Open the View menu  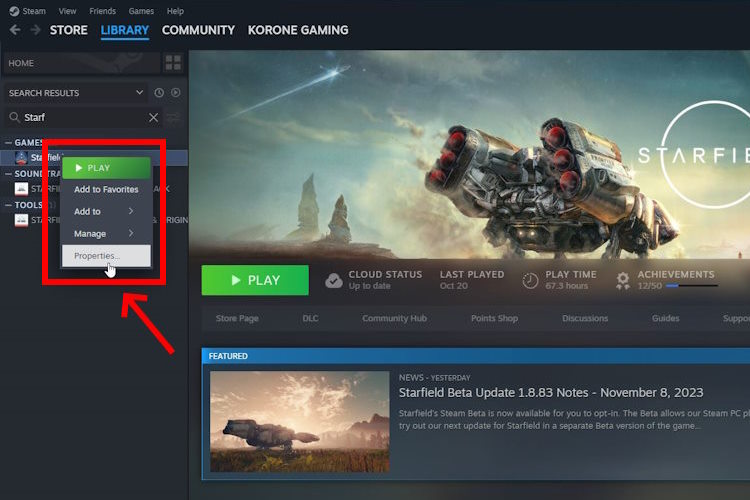click(67, 11)
